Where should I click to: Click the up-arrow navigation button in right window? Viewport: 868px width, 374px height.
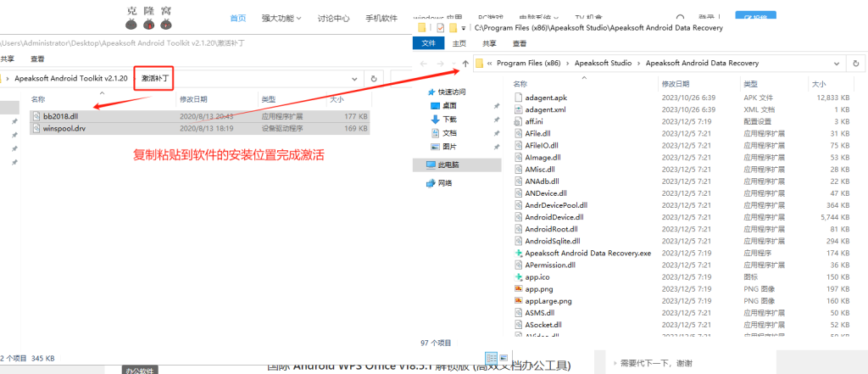(465, 64)
